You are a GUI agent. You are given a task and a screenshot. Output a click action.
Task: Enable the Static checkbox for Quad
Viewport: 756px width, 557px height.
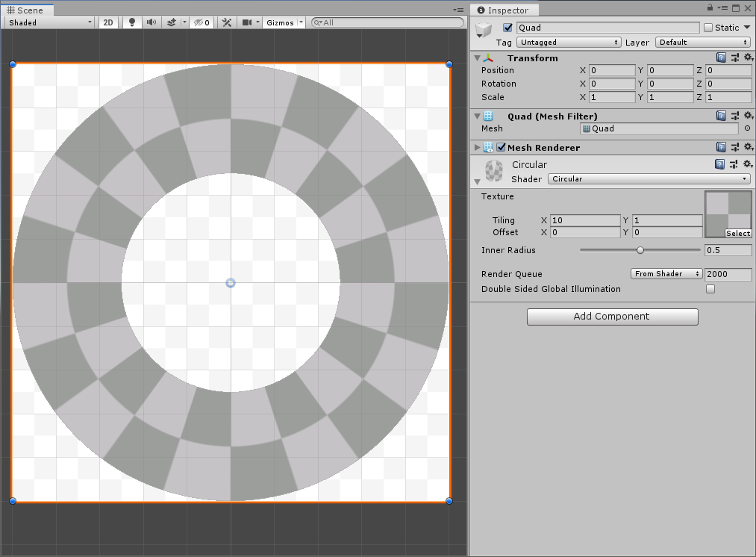click(x=707, y=27)
